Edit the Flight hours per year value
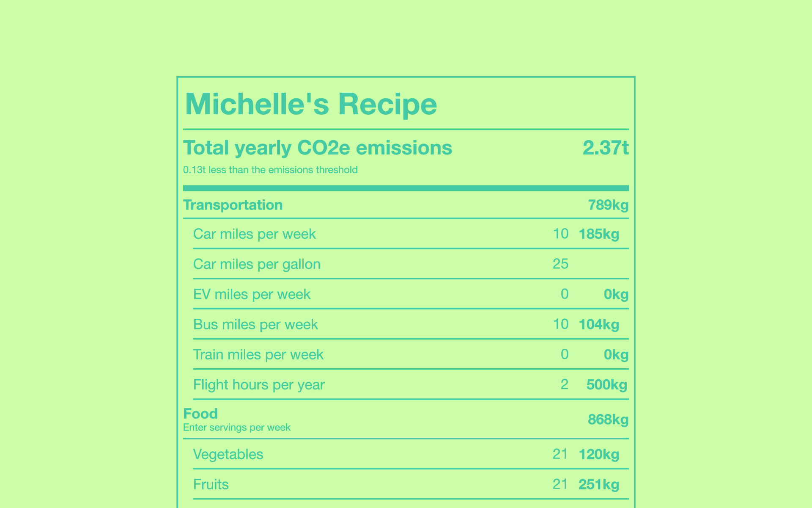The width and height of the screenshot is (812, 508). point(564,384)
